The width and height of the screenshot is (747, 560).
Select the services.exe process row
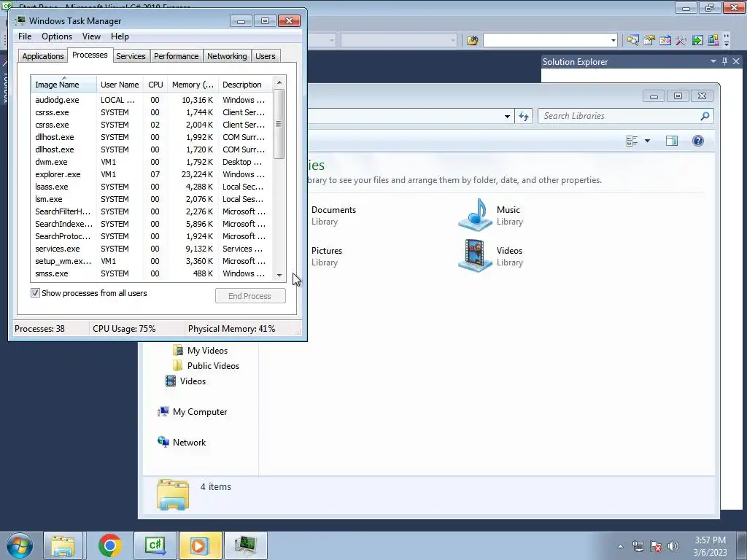click(x=152, y=249)
